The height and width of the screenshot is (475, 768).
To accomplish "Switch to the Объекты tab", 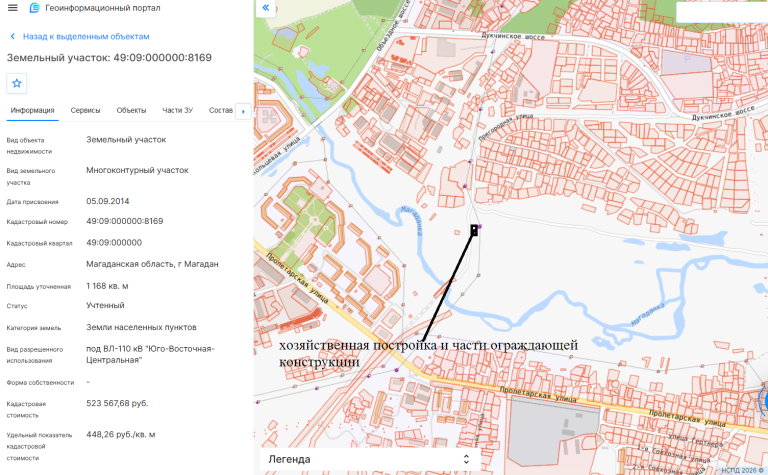I will click(131, 110).
